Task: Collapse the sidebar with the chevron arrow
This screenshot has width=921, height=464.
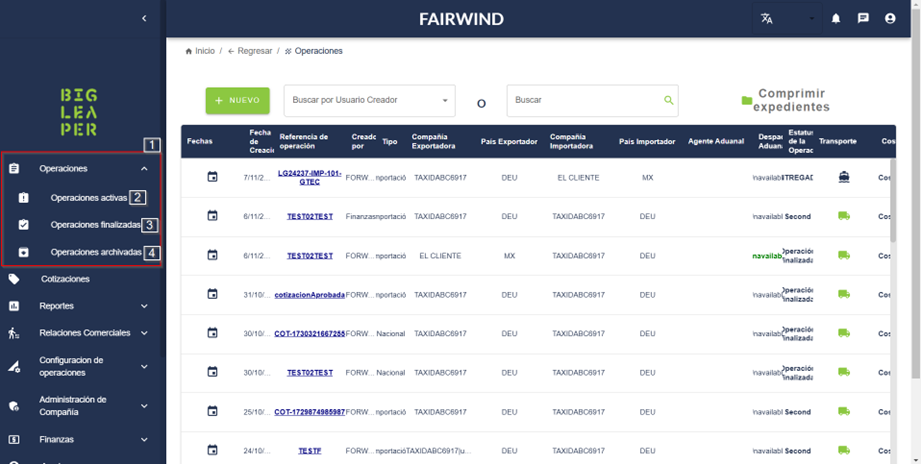Action: [144, 19]
